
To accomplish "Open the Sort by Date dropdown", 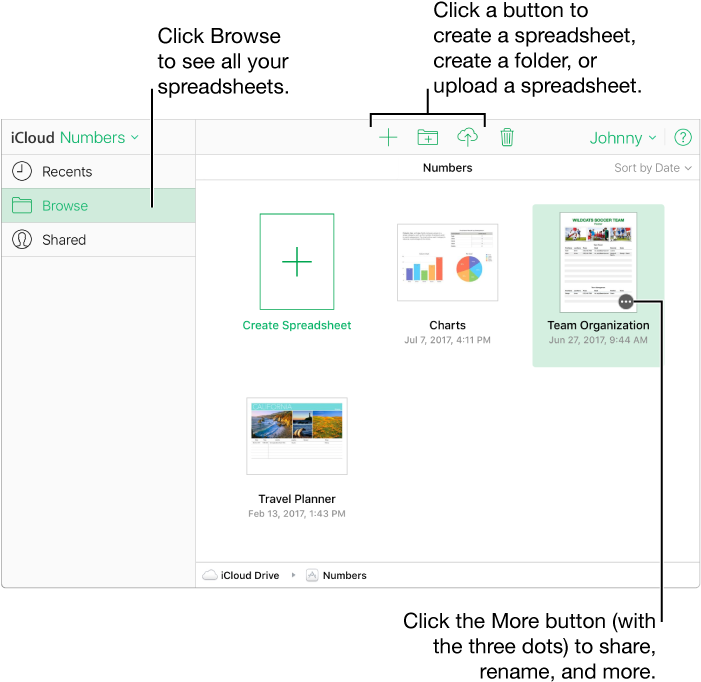I will pyautogui.click(x=653, y=168).
